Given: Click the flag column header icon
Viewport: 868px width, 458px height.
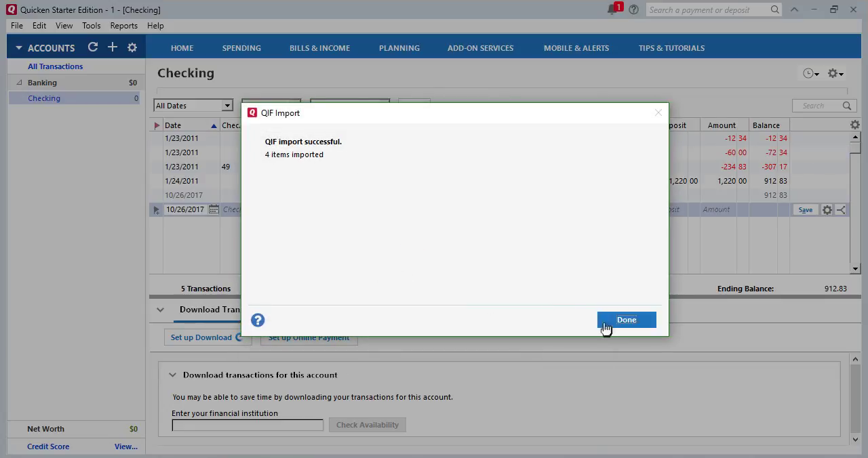Looking at the screenshot, I should click(157, 125).
